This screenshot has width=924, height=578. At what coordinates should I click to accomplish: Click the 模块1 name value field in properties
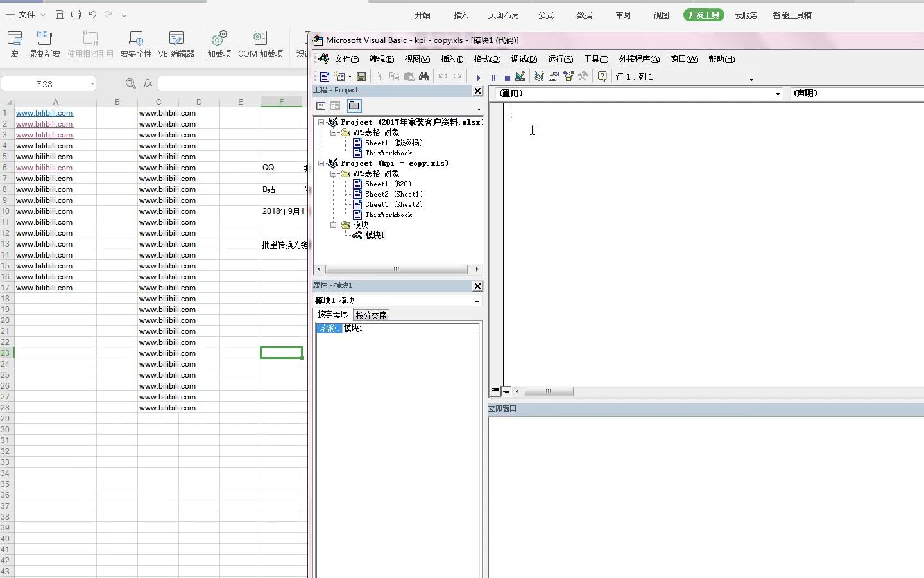[411, 328]
